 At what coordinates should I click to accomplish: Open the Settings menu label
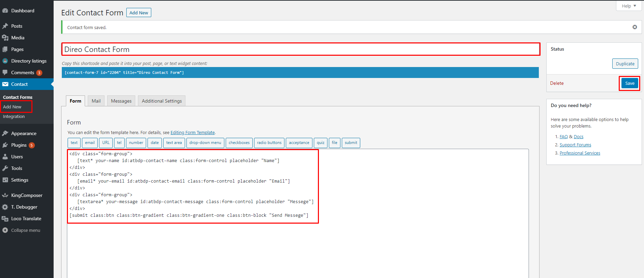click(19, 180)
